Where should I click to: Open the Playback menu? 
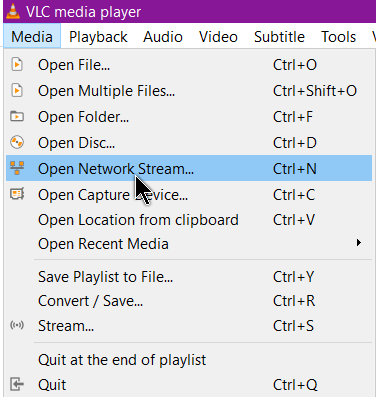click(x=98, y=37)
